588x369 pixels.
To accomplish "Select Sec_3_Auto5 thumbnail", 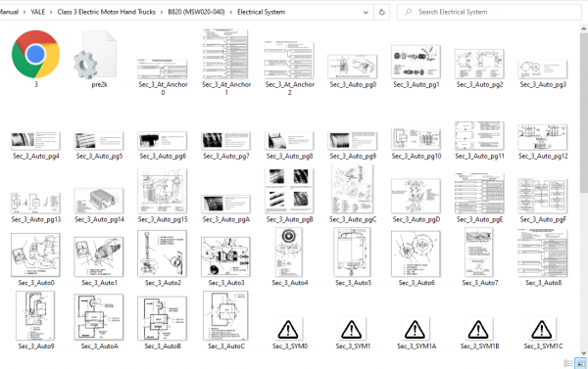I will tap(352, 253).
